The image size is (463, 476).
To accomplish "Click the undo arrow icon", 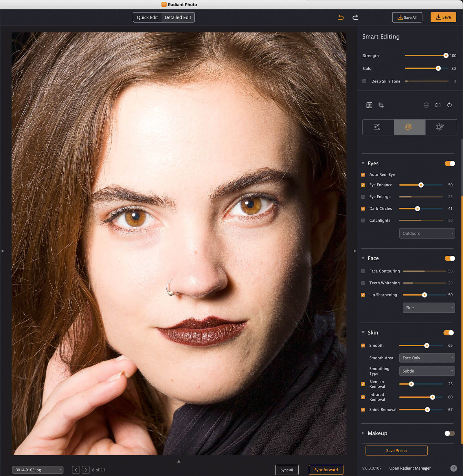I will (341, 17).
